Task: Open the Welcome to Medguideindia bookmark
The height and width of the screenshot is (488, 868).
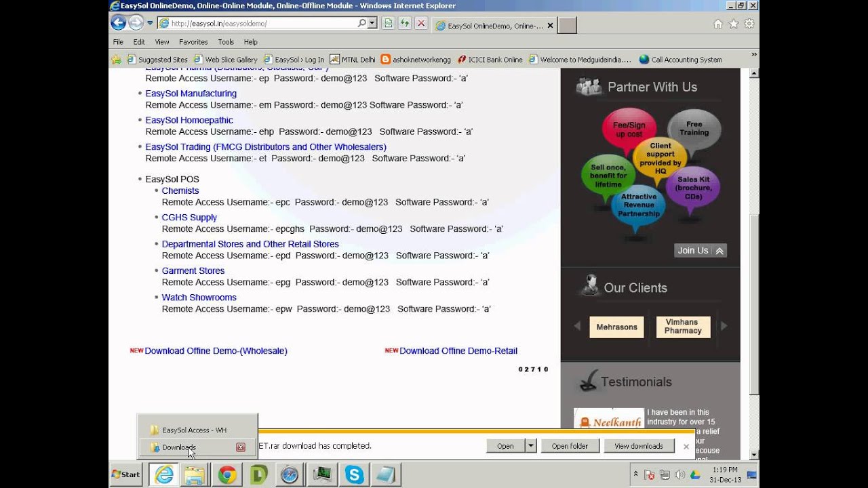Action: pos(580,60)
